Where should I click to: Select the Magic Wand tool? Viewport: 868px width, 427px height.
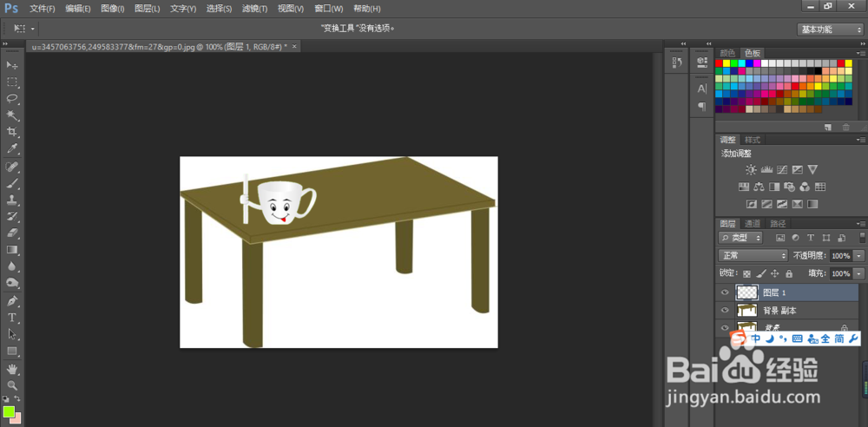pos(11,115)
